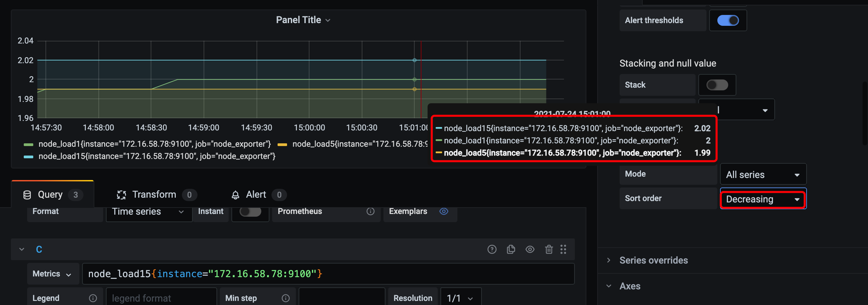Open the Panel Title menu
The height and width of the screenshot is (305, 868).
[x=303, y=20]
